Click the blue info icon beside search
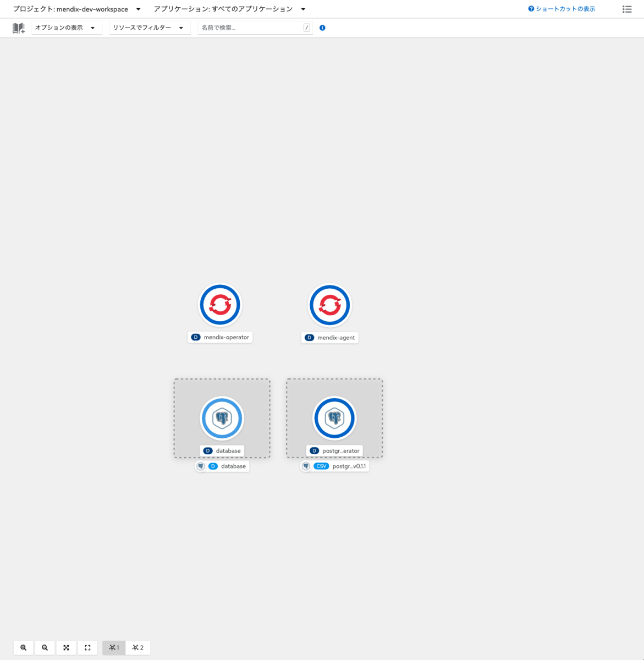Viewport: 644px width, 660px height. click(322, 28)
